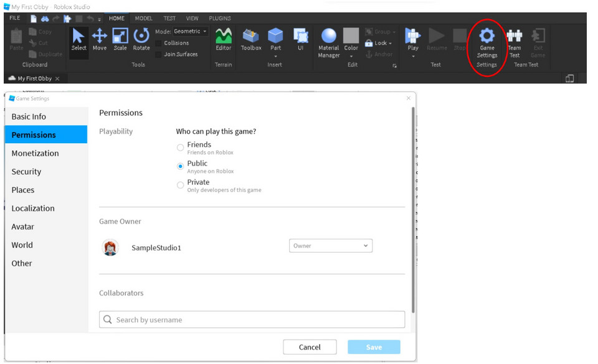This screenshot has width=598, height=364.
Task: Click the Group tool icon
Action: pos(369,32)
